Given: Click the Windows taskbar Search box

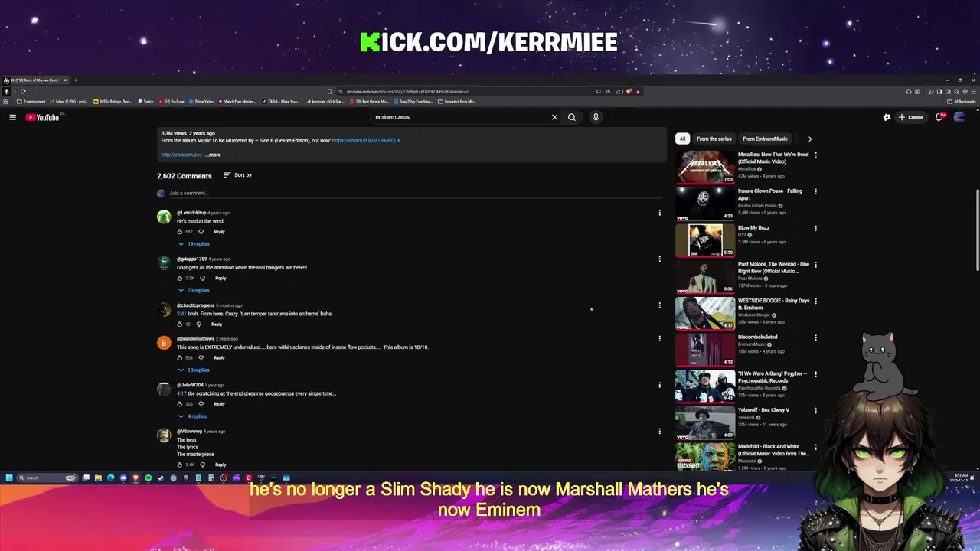Looking at the screenshot, I should pos(47,478).
